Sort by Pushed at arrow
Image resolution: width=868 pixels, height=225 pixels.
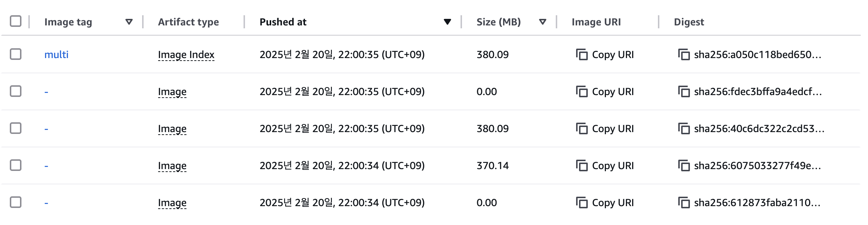(x=447, y=22)
